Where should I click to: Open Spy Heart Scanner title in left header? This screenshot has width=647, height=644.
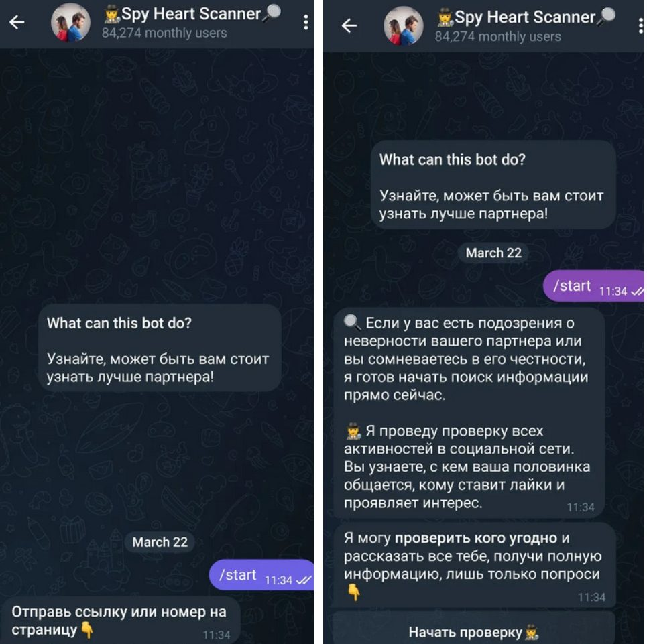[191, 14]
